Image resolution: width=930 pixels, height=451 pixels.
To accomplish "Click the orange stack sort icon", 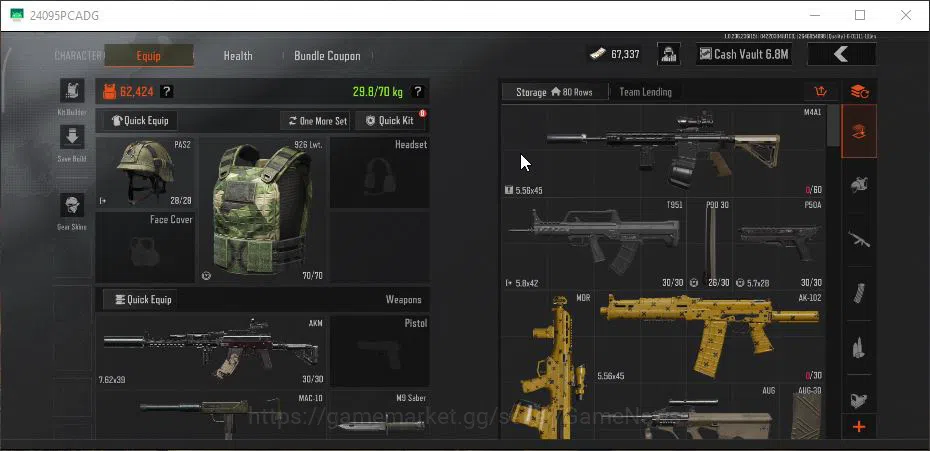I will pos(859,92).
